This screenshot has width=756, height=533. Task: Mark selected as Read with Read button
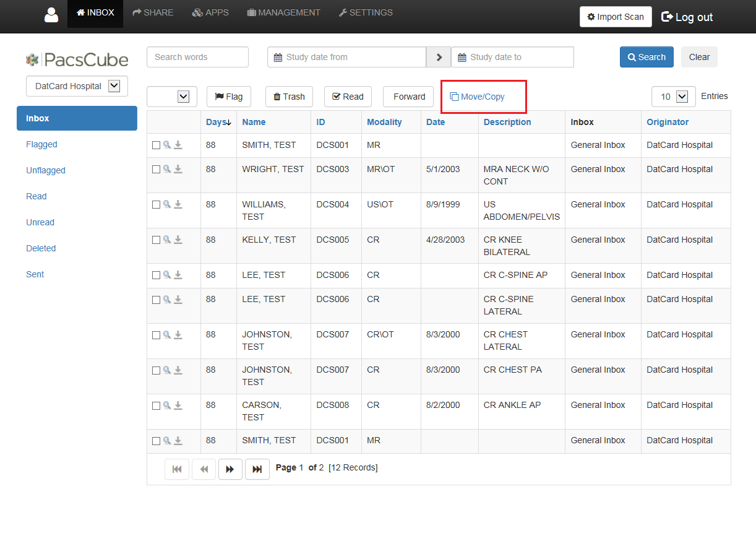tap(348, 97)
